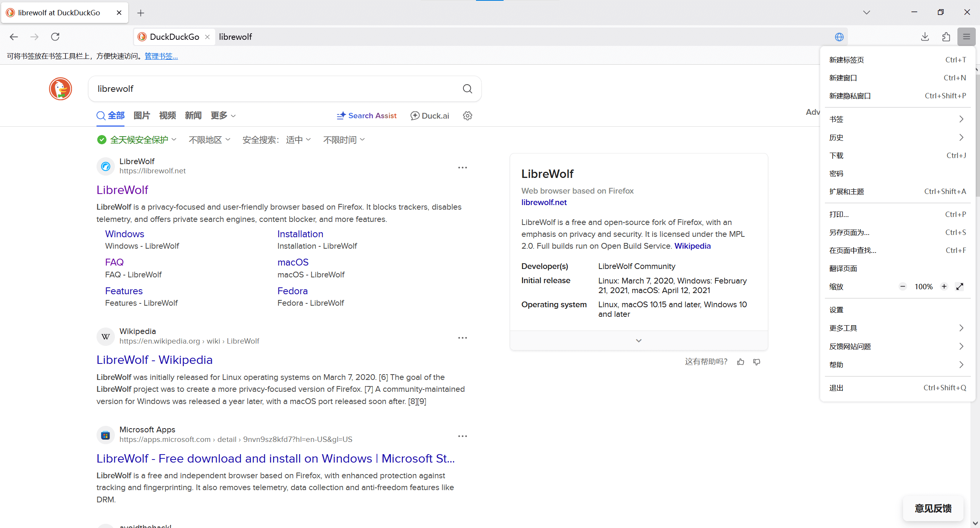Click the reload page icon

point(55,37)
